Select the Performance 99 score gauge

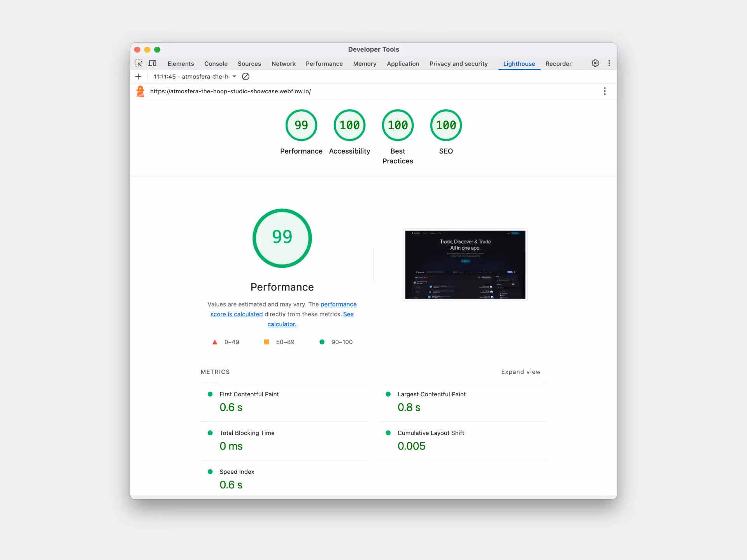pos(301,125)
